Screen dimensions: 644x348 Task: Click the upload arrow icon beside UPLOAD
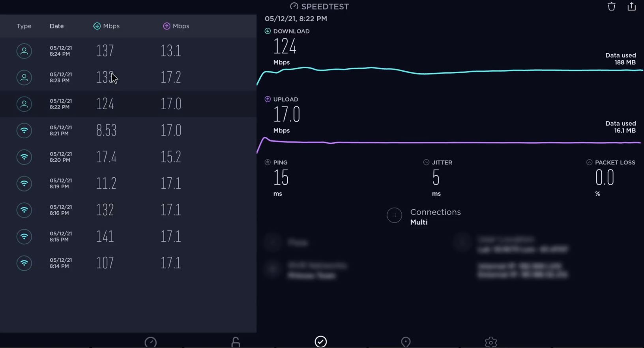[268, 99]
